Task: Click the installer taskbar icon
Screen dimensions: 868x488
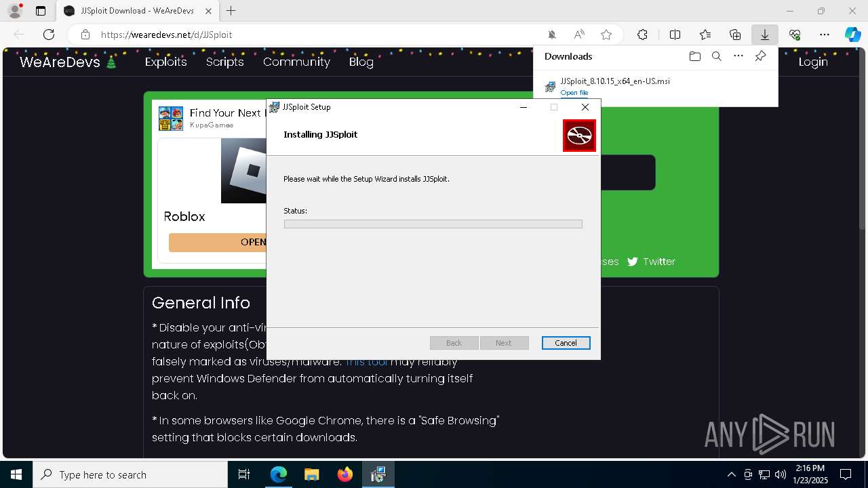Action: pos(378,474)
